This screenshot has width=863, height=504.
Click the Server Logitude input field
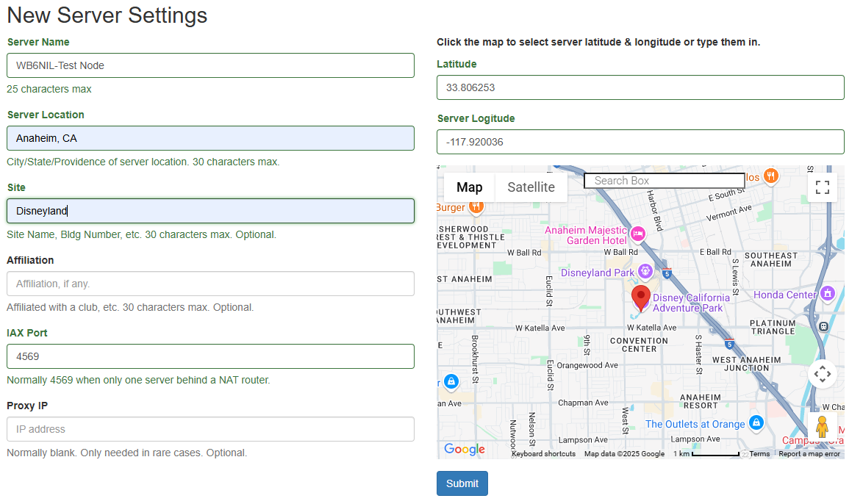[x=641, y=142]
